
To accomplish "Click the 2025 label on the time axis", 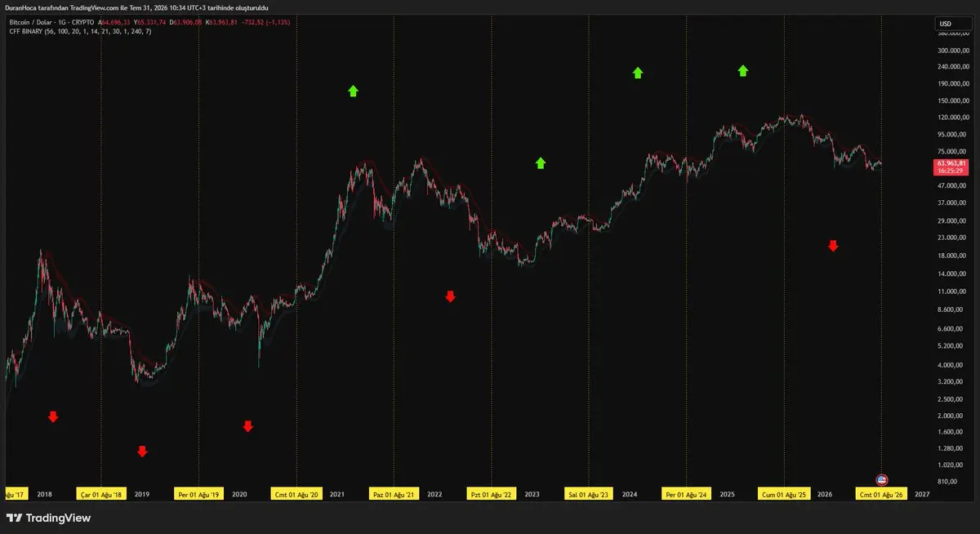I will click(x=728, y=494).
